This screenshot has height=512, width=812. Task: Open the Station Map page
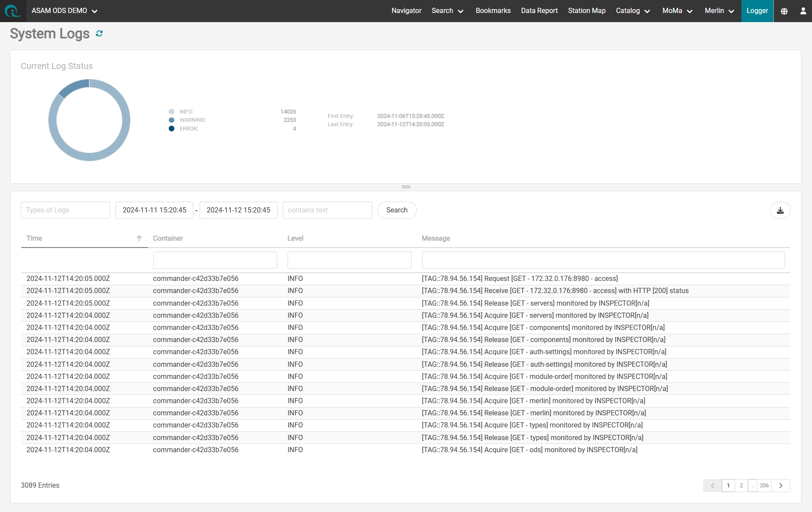(586, 11)
